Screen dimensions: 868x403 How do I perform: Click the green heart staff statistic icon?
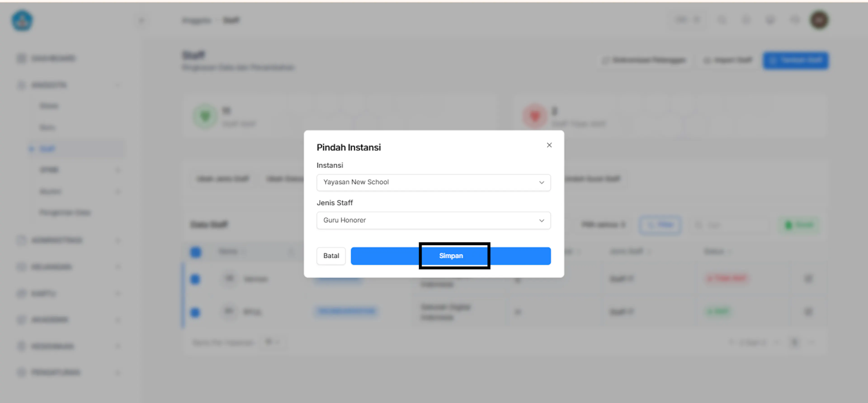point(205,117)
